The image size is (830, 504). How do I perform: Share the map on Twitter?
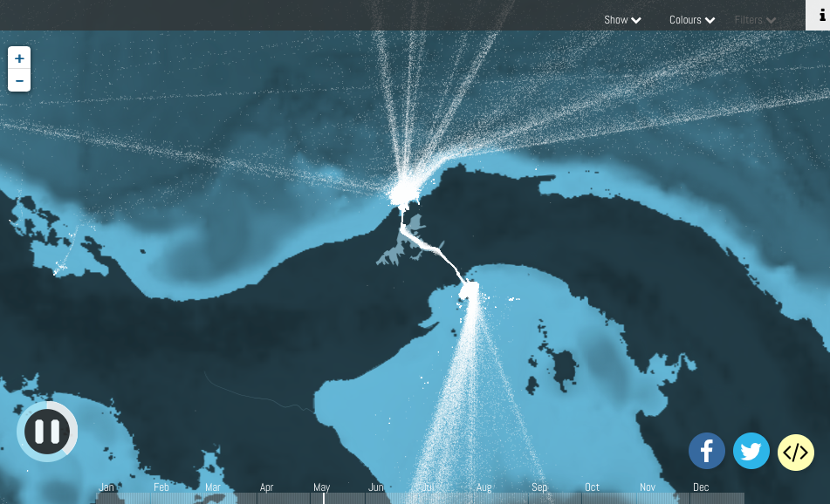[x=751, y=452]
